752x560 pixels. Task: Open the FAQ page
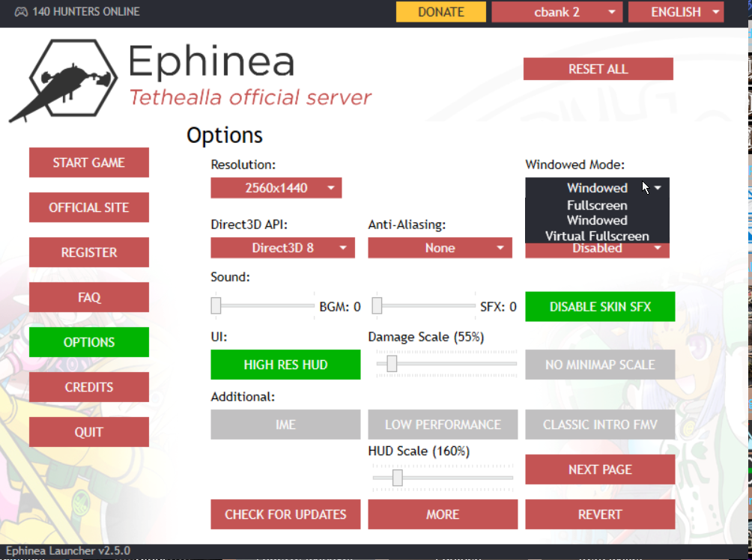[x=88, y=297]
